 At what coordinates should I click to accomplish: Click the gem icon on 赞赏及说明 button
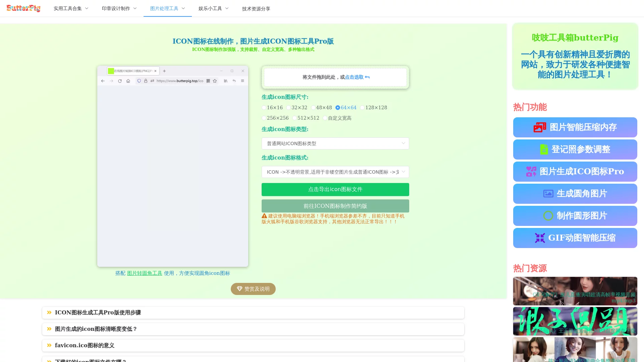(239, 289)
